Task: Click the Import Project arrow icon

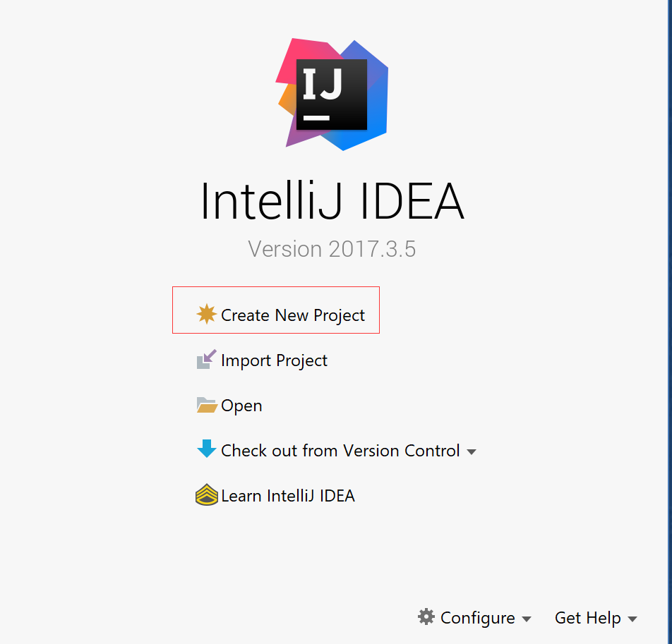Action: click(x=207, y=359)
